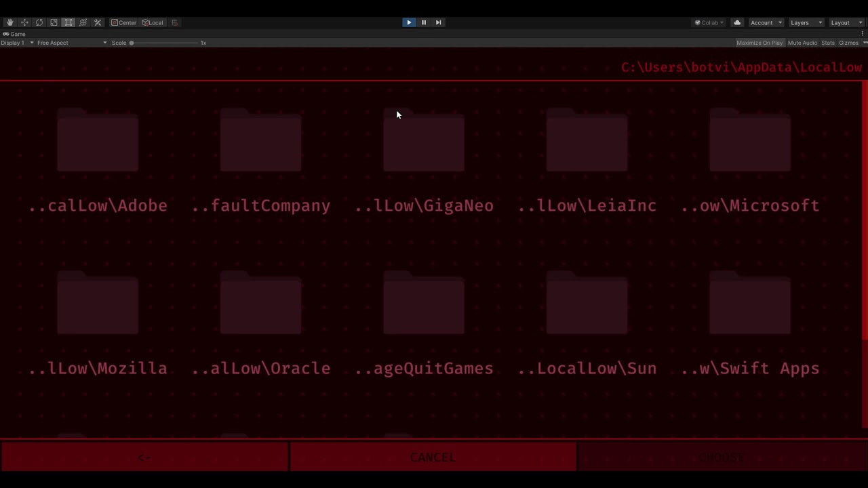The height and width of the screenshot is (488, 868).
Task: Toggle pivot mode Center button
Action: pyautogui.click(x=123, y=22)
